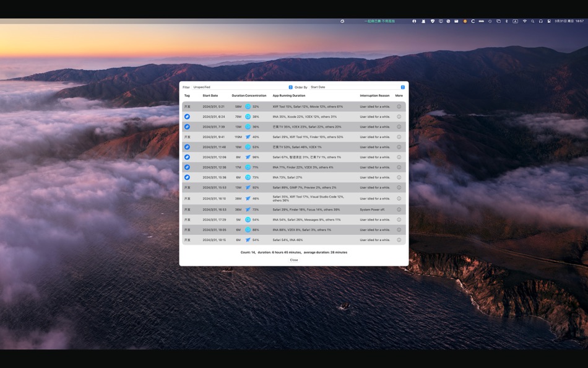Open info details for the 7:39 session
Viewport: 588px width, 368px height.
point(399,127)
